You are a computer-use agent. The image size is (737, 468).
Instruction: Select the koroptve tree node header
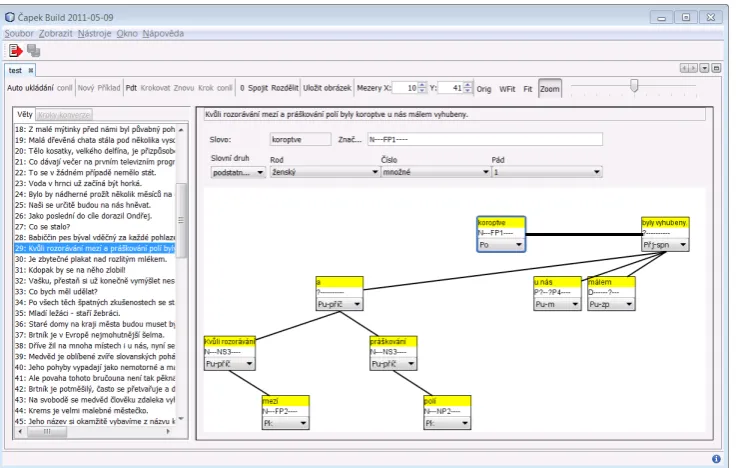click(x=501, y=223)
